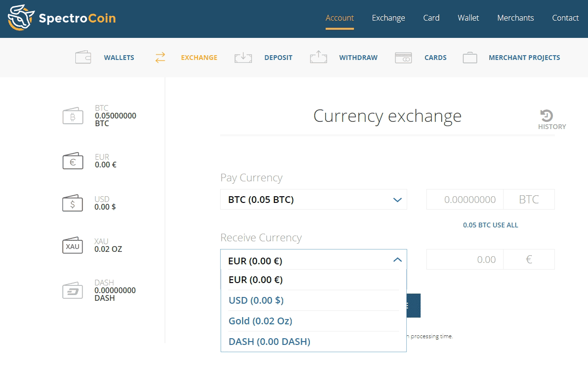Click the cards credit card icon
This screenshot has width=588, height=367.
point(403,58)
